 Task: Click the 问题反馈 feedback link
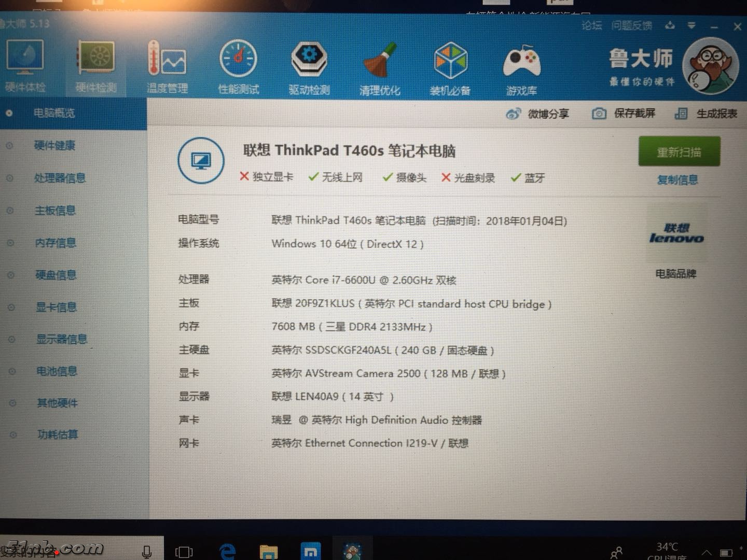click(x=631, y=25)
